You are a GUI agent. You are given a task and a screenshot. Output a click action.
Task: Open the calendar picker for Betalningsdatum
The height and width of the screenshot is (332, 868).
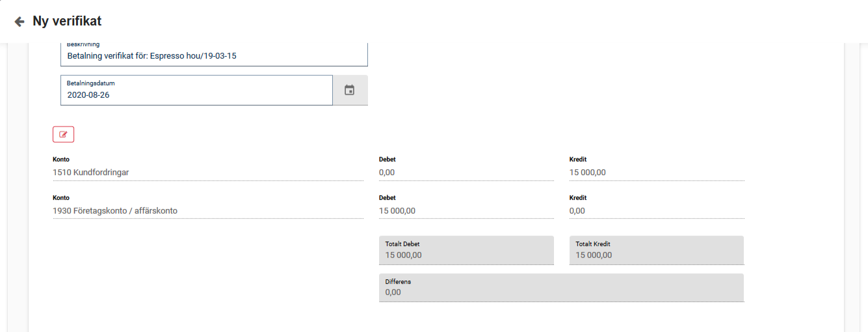349,90
